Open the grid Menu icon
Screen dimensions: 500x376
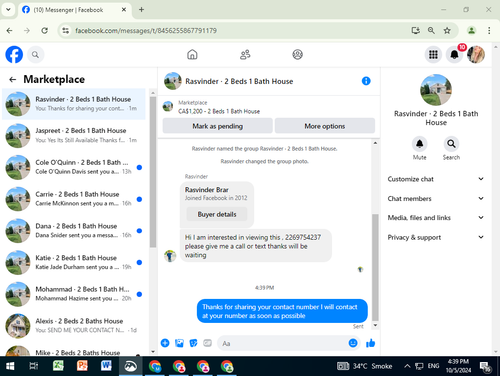pyautogui.click(x=433, y=54)
